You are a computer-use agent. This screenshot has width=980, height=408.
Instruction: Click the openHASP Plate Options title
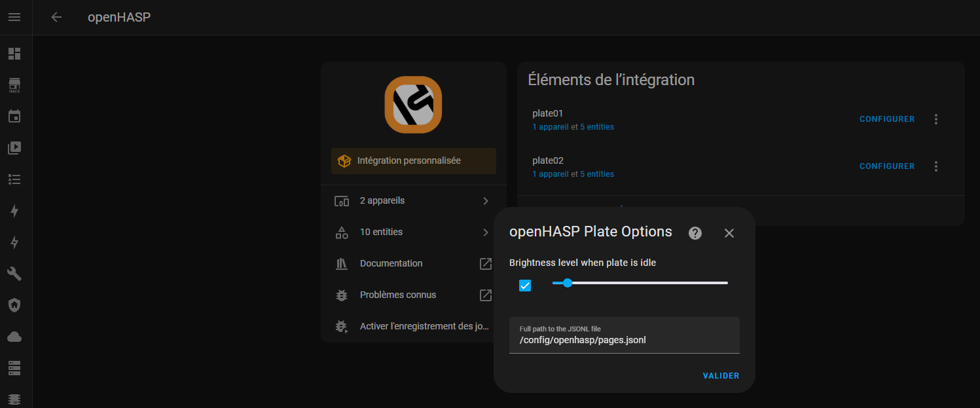tap(590, 232)
